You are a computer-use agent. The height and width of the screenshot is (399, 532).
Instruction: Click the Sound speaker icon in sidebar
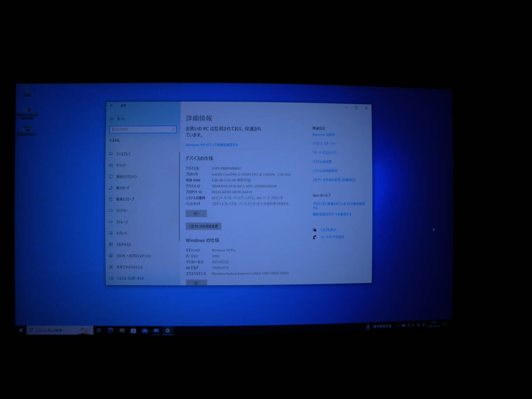pyautogui.click(x=111, y=165)
